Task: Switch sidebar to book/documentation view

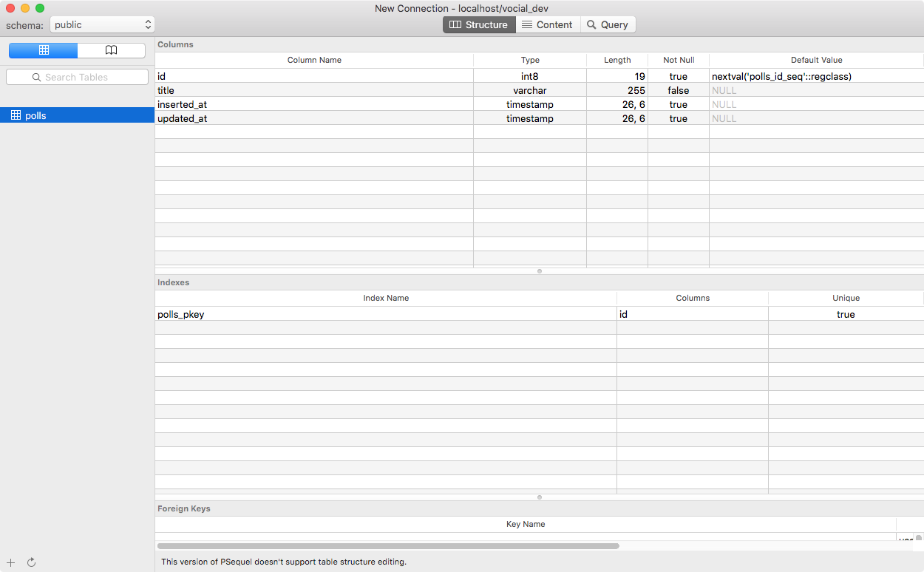Action: pos(111,50)
